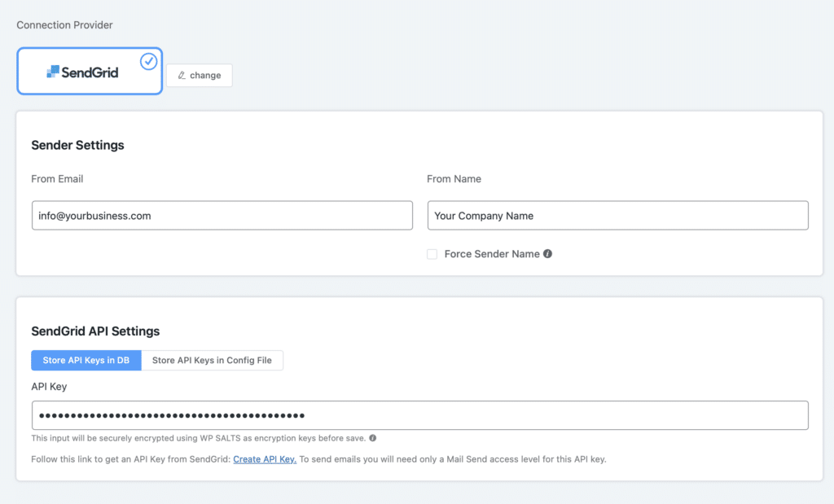Focus the From Name input field

pos(617,216)
